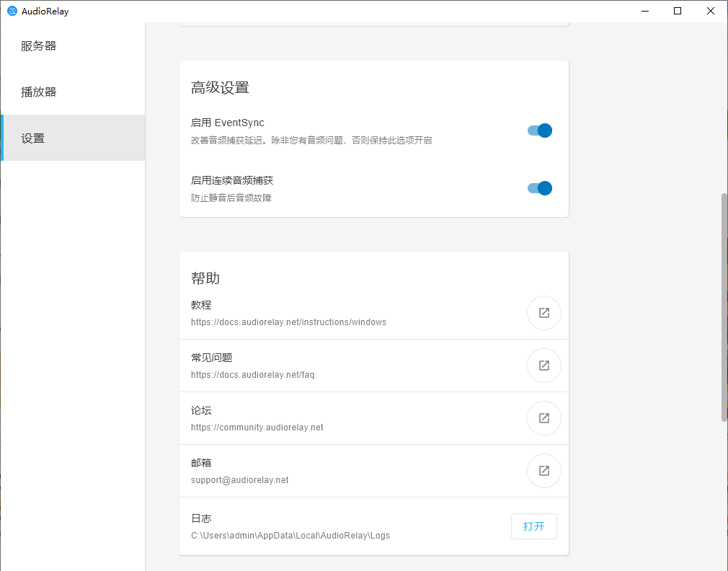The image size is (728, 571).
Task: Click the 打开 button for logs
Action: coord(533,526)
